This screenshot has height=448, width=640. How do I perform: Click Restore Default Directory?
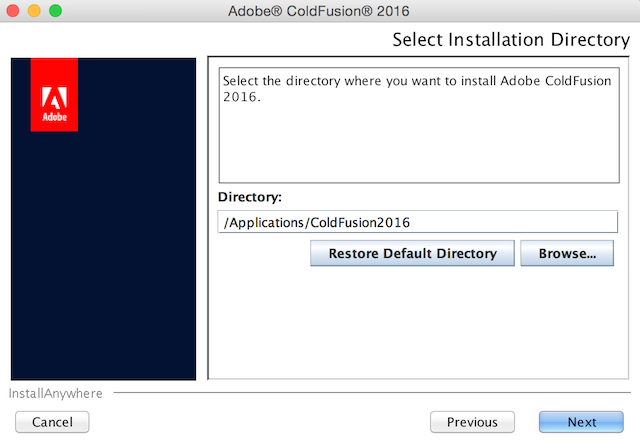(x=412, y=253)
